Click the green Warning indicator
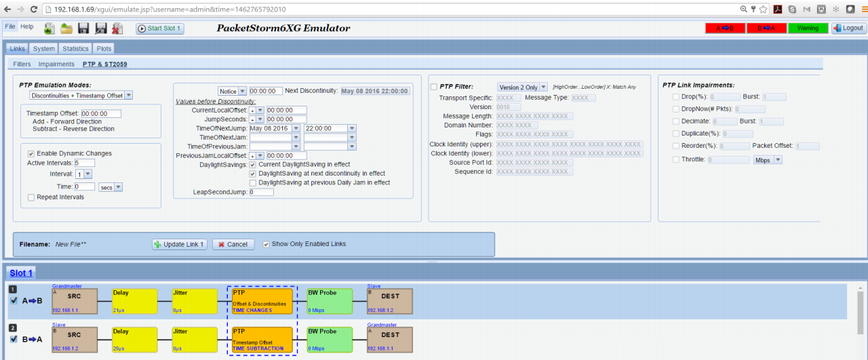Screen dimensions: 868x360 click(x=808, y=28)
